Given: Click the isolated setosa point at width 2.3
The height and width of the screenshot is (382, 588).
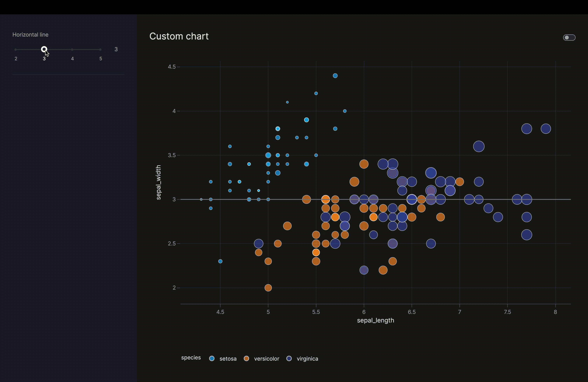Looking at the screenshot, I should click(220, 261).
